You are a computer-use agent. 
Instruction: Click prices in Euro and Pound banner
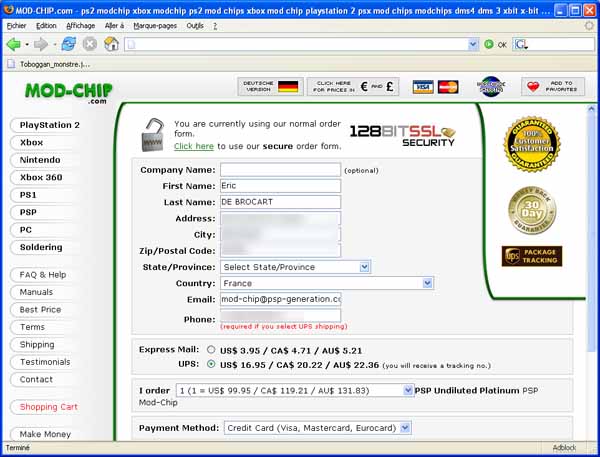353,87
